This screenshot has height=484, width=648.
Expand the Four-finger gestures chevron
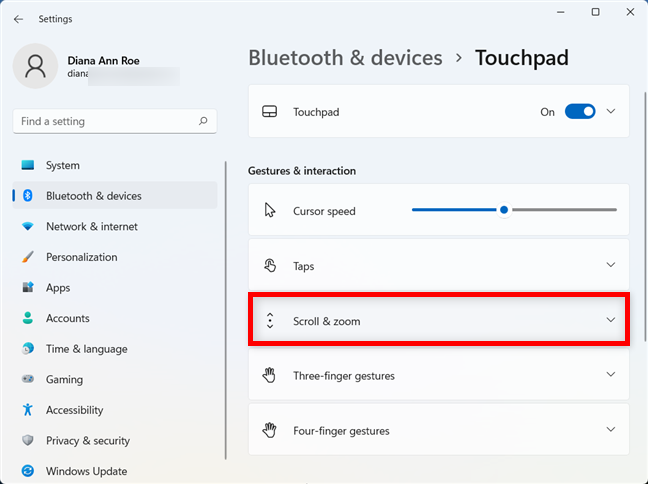[611, 429]
